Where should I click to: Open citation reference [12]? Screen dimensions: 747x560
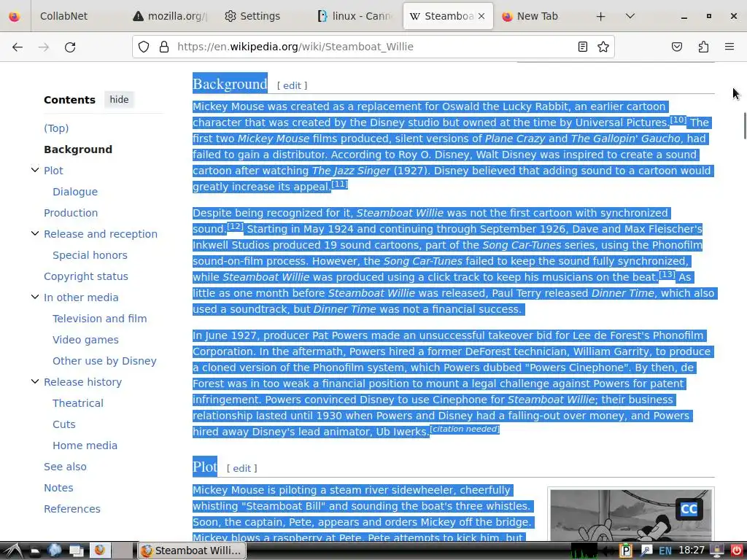pyautogui.click(x=235, y=226)
